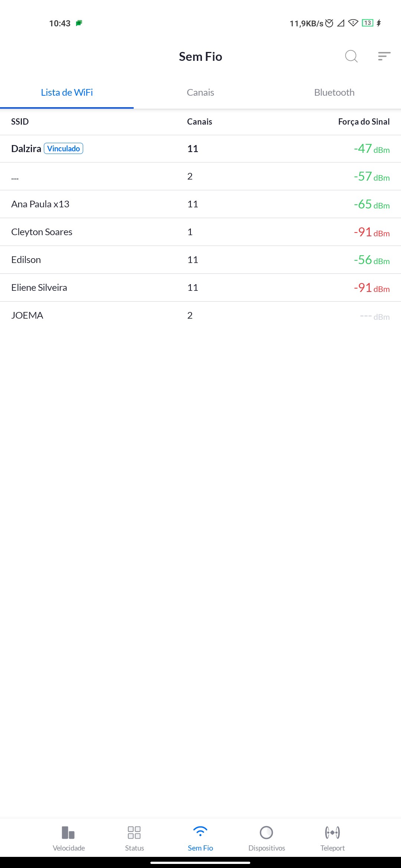Open the Velocidade speed test icon

click(x=69, y=833)
